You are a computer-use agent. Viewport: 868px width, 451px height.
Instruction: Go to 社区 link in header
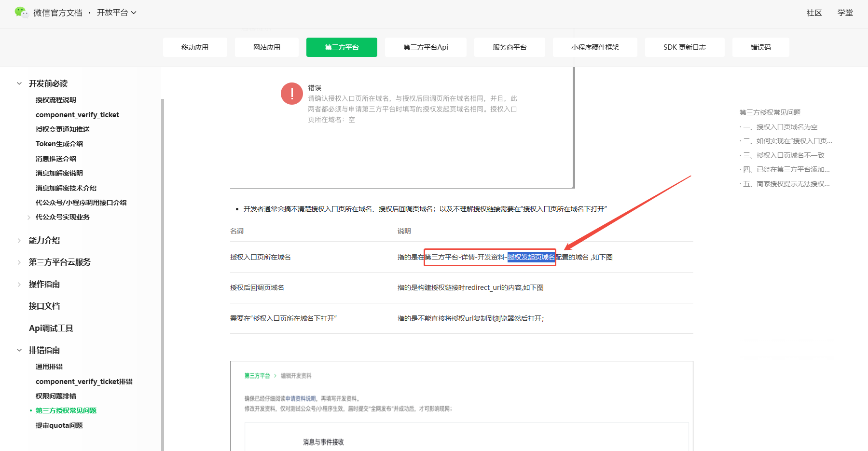[x=814, y=13]
